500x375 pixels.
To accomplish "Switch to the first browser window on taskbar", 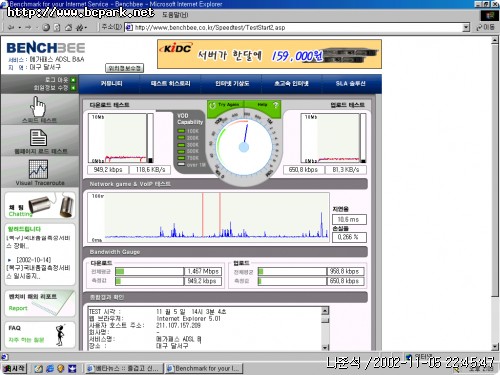I will 124,368.
